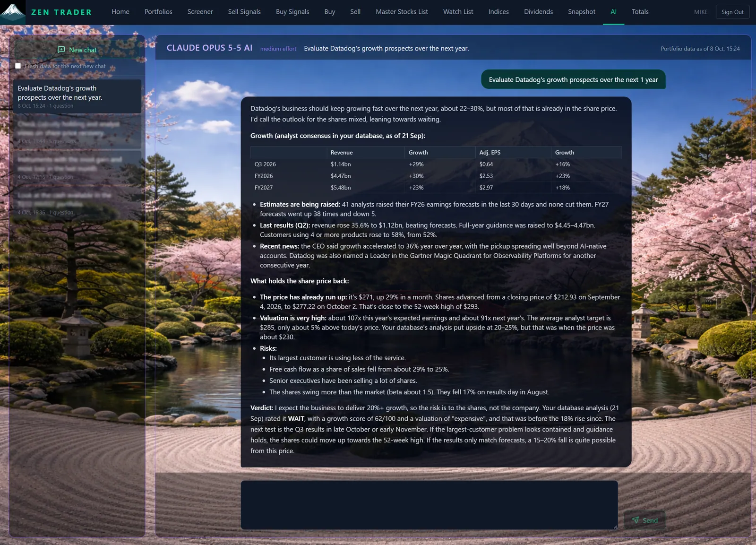Click the Sign Out button
The height and width of the screenshot is (545, 756).
(x=732, y=12)
